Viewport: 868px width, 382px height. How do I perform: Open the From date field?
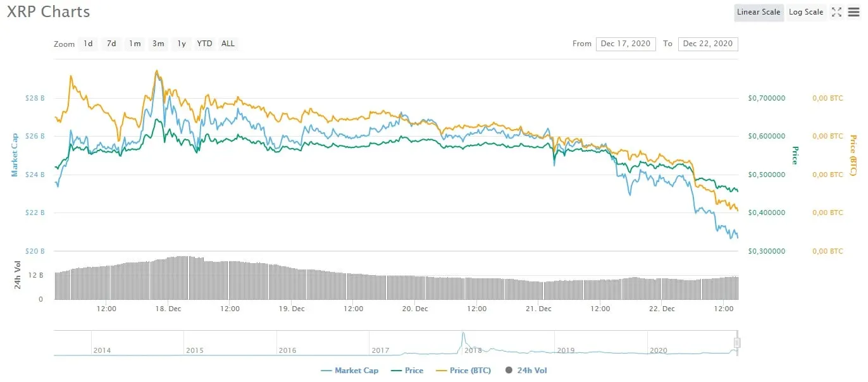(626, 44)
